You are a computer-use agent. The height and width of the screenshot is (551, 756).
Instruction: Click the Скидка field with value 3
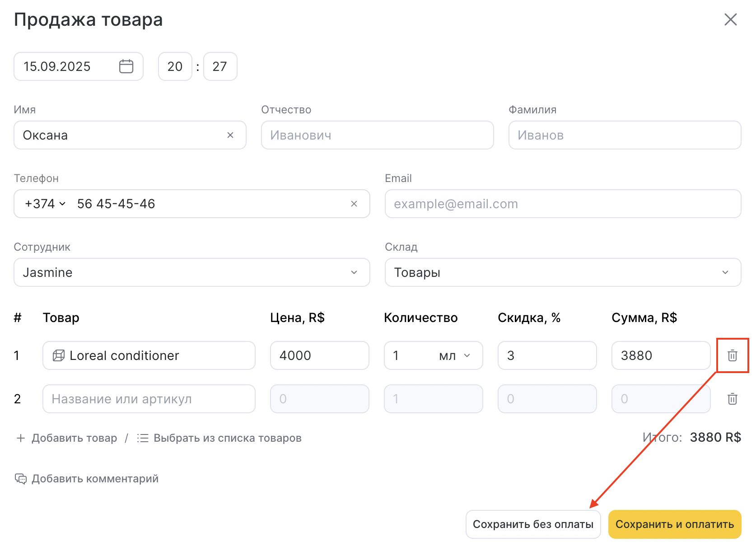547,355
